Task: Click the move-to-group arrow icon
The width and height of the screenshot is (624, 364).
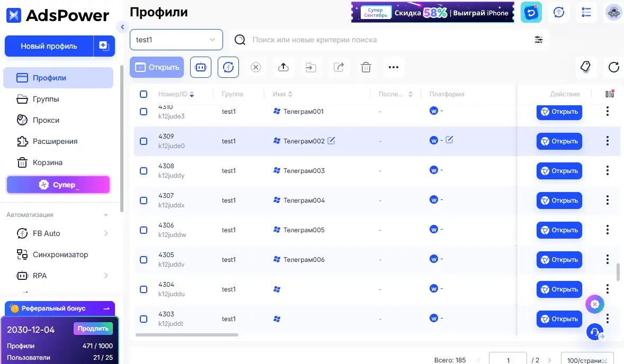Action: click(311, 67)
